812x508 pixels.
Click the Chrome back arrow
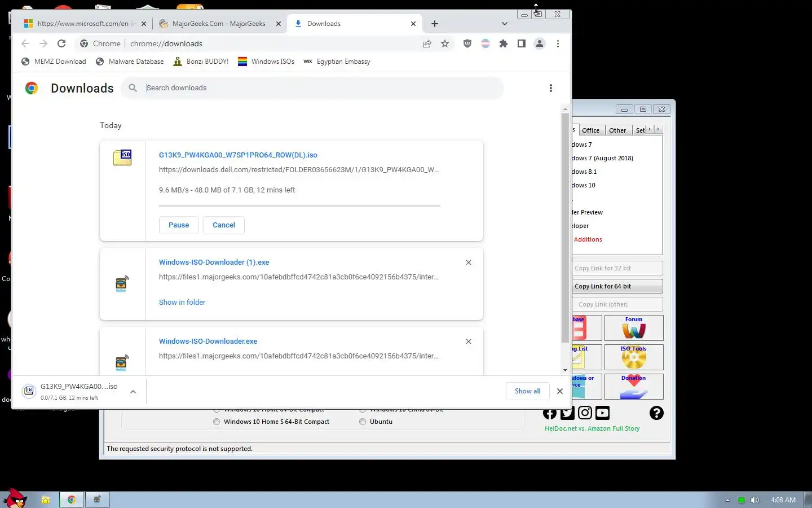pos(25,43)
